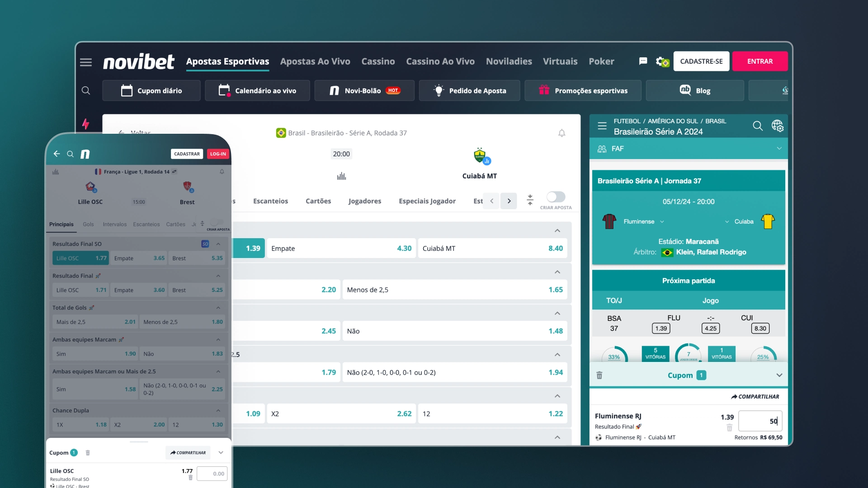
Task: Click the Brest crest on mobile
Action: coord(188,187)
